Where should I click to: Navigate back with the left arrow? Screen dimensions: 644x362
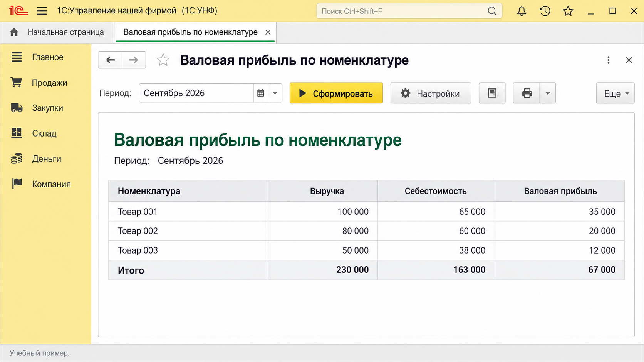[x=110, y=60]
